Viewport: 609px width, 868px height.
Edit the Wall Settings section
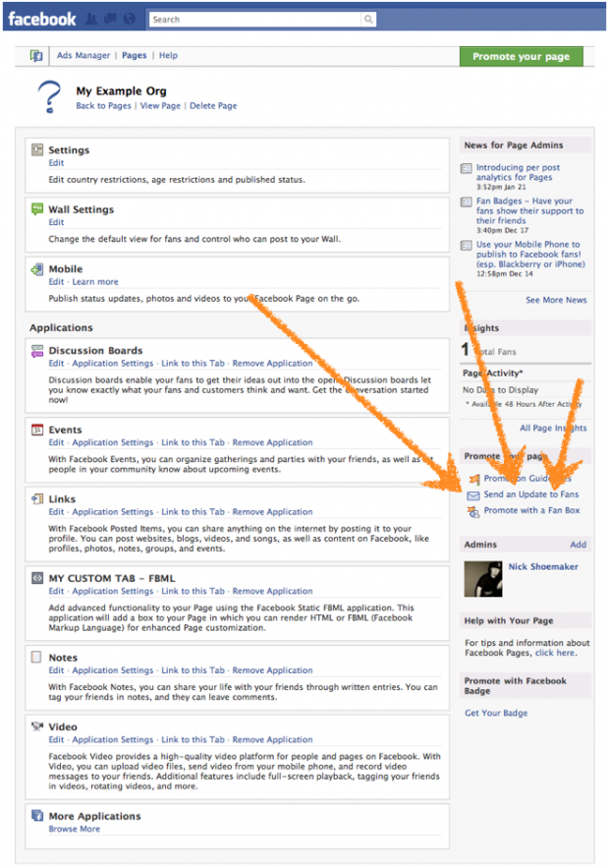56,222
